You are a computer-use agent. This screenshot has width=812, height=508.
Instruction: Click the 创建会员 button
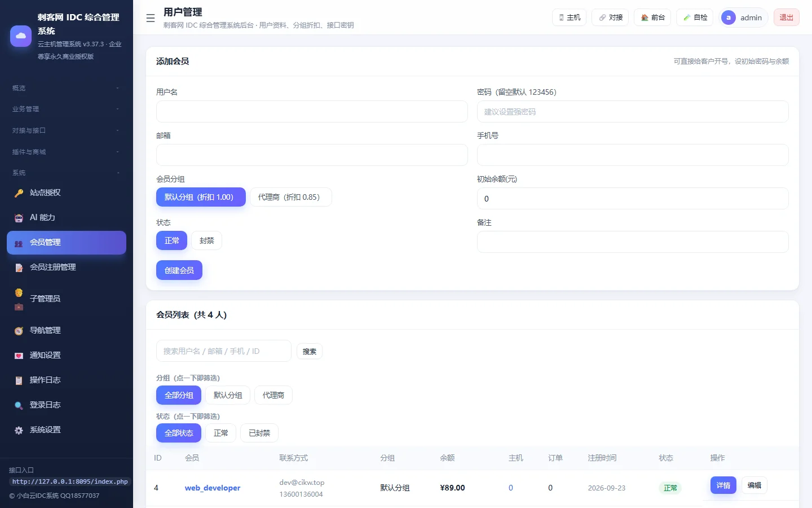179,270
